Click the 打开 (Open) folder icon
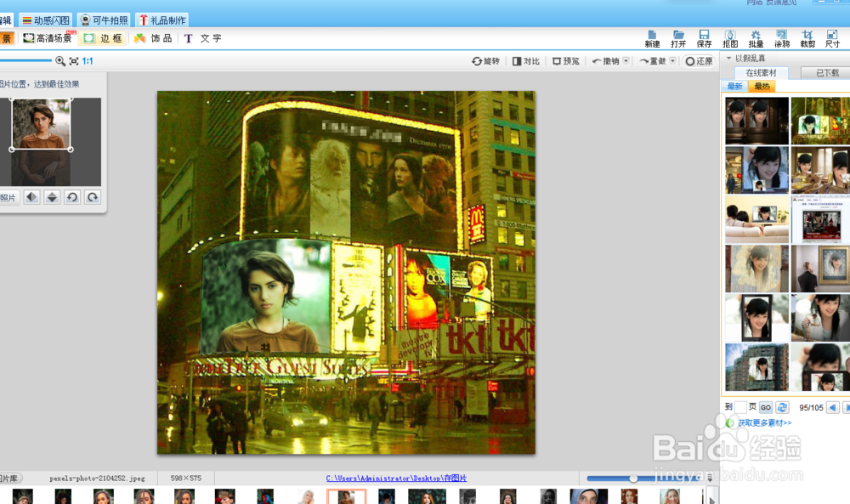The height and width of the screenshot is (504, 850). (678, 38)
